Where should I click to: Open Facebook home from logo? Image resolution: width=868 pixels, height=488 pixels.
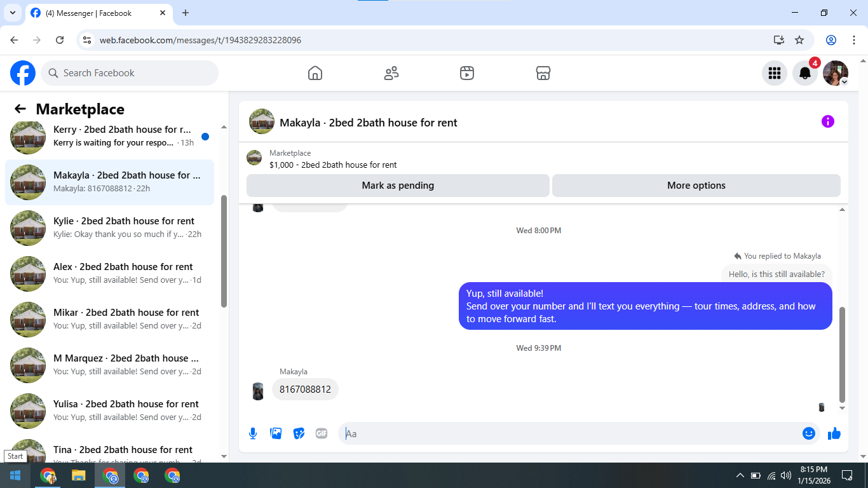coord(23,73)
